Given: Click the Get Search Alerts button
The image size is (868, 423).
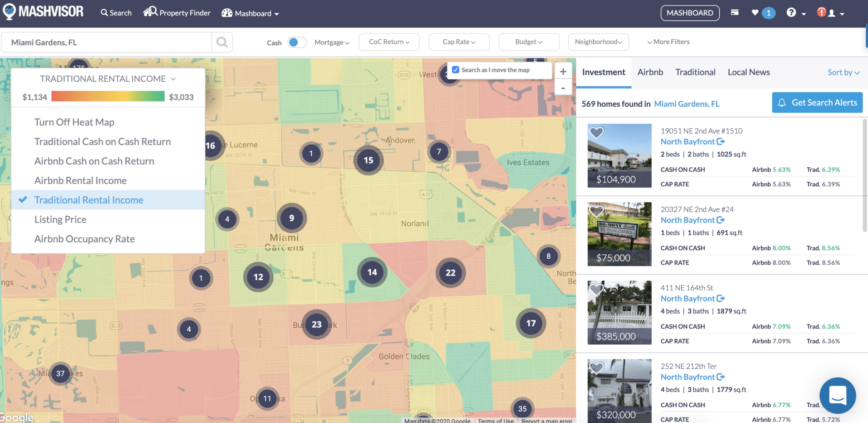Looking at the screenshot, I should coord(818,102).
